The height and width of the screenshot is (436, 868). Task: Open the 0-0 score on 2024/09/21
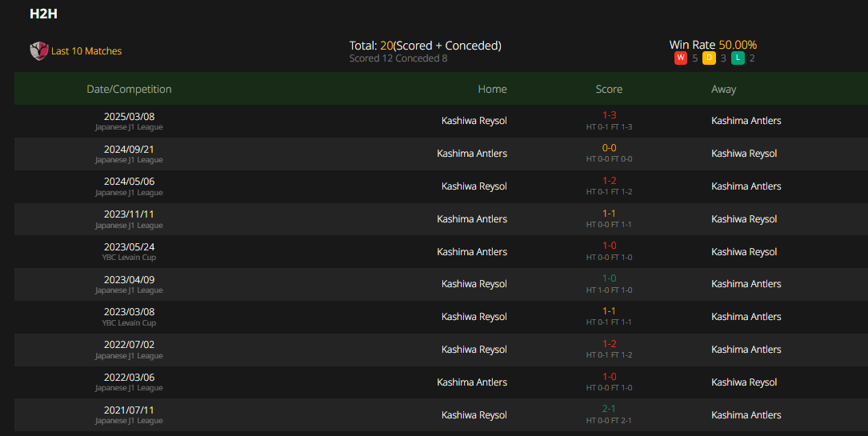[609, 148]
